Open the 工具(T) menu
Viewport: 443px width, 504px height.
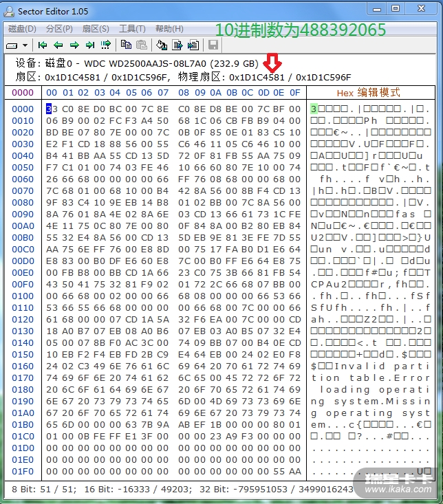pos(132,29)
